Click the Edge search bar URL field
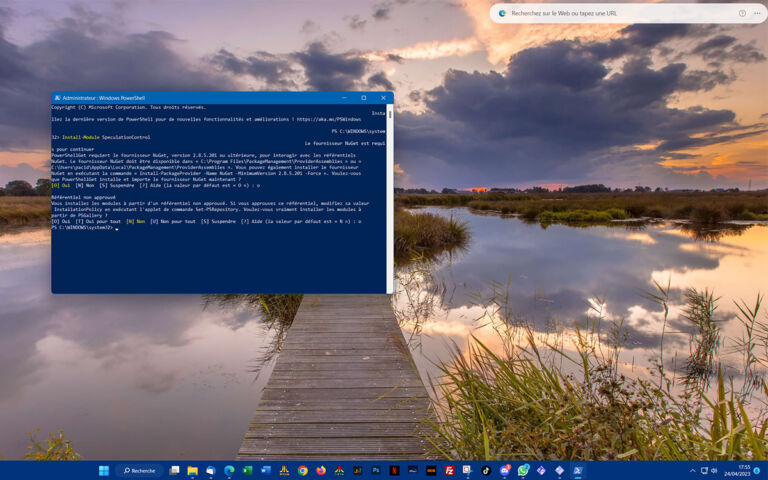The height and width of the screenshot is (480, 768). pyautogui.click(x=564, y=14)
